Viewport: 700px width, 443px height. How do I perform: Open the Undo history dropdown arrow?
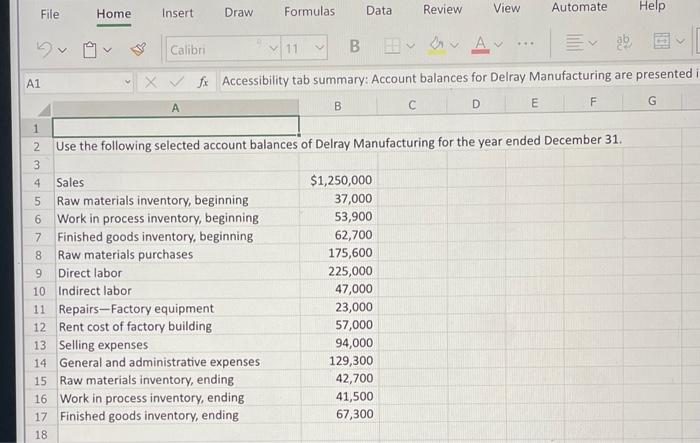coord(62,50)
